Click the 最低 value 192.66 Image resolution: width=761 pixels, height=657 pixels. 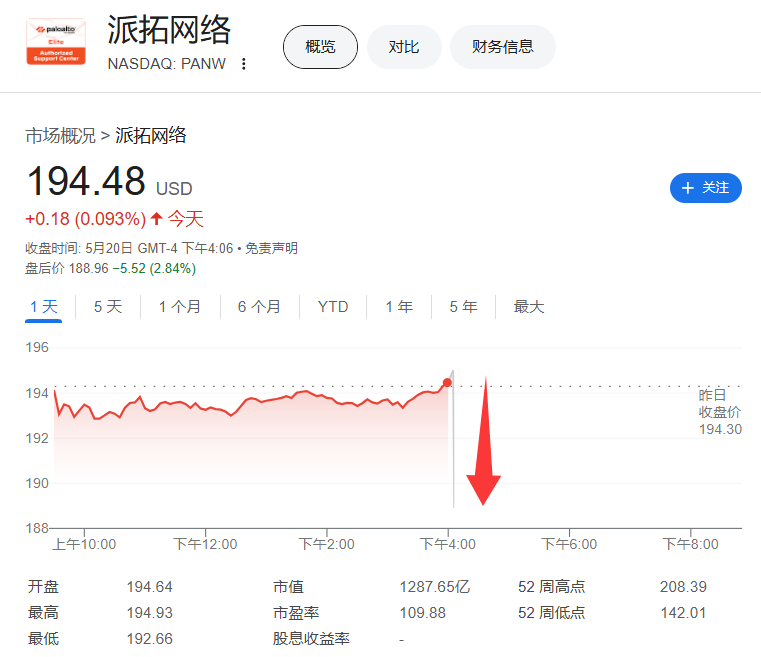(149, 639)
